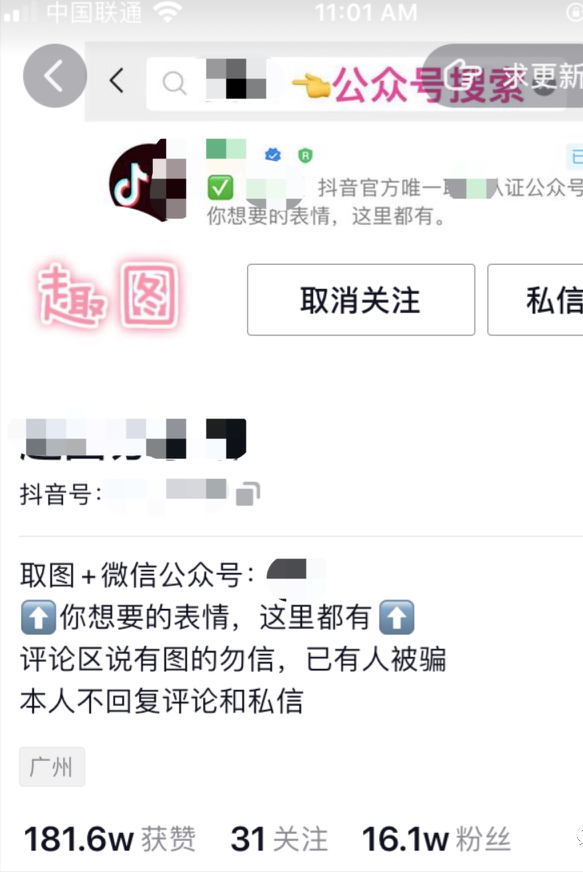Copy Douyin ID with copy icon
Screen dimensions: 583x872
248,494
